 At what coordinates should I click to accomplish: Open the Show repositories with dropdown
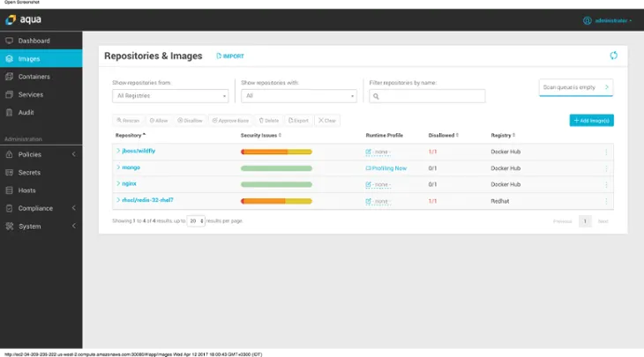click(299, 96)
